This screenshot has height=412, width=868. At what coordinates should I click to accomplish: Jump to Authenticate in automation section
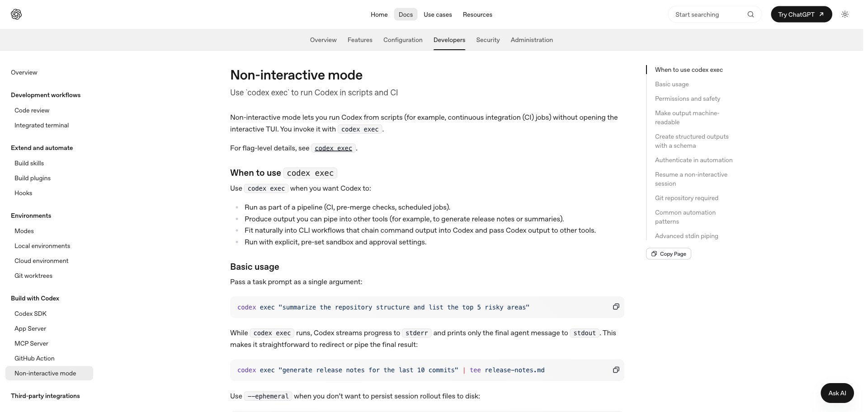point(693,160)
